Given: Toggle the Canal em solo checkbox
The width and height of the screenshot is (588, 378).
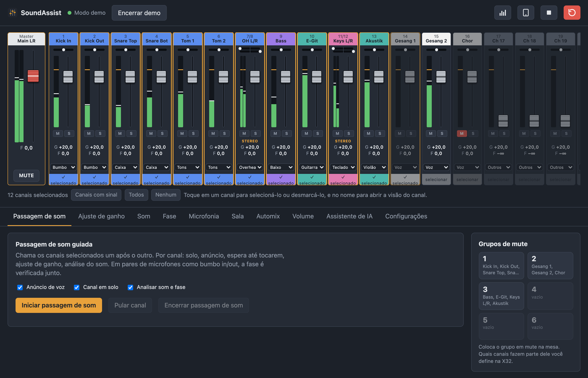Looking at the screenshot, I should pos(76,287).
